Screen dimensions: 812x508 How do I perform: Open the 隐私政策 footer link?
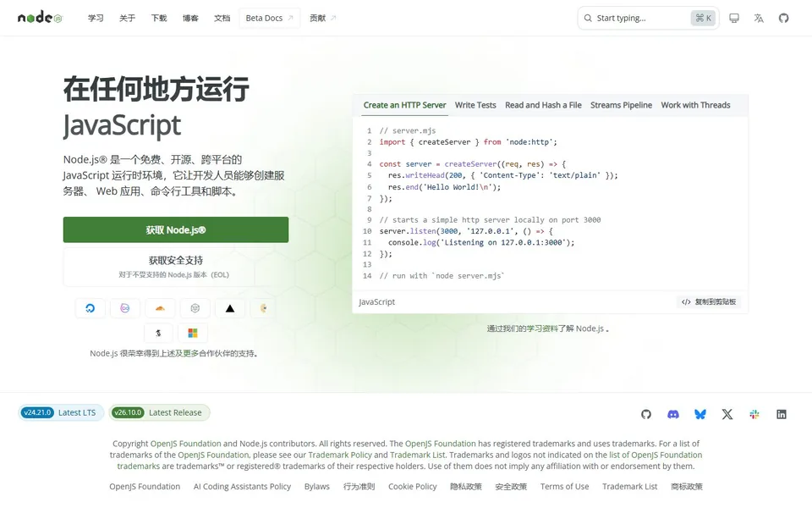466,486
